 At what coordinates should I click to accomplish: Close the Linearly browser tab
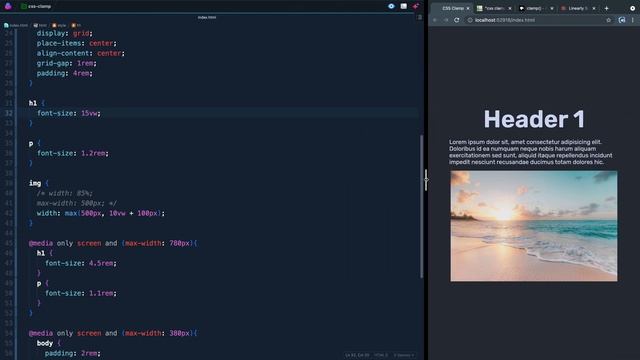594,8
